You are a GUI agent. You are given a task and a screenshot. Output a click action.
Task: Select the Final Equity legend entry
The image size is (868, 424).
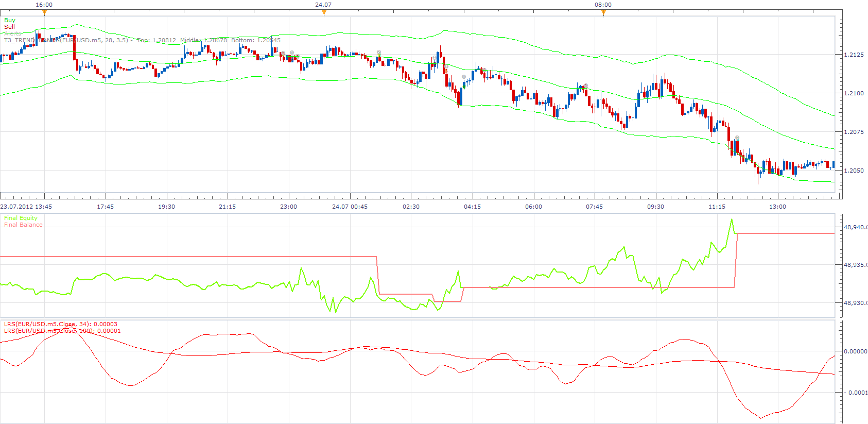pyautogui.click(x=21, y=218)
